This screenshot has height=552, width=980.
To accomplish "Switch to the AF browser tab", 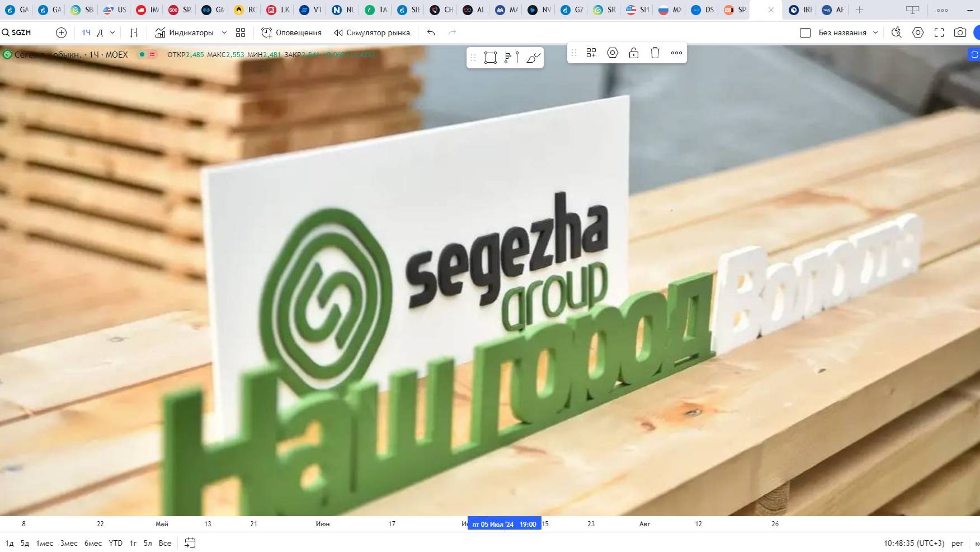I will [x=833, y=10].
